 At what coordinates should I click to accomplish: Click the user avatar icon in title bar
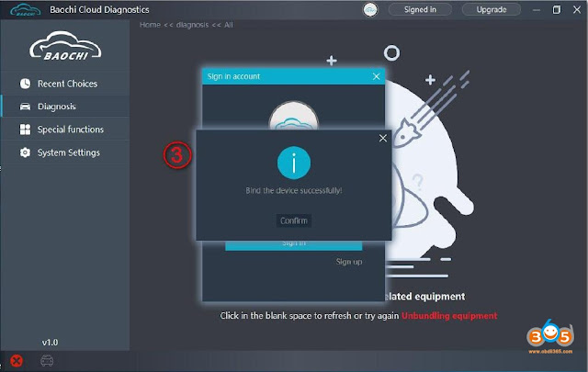[370, 10]
